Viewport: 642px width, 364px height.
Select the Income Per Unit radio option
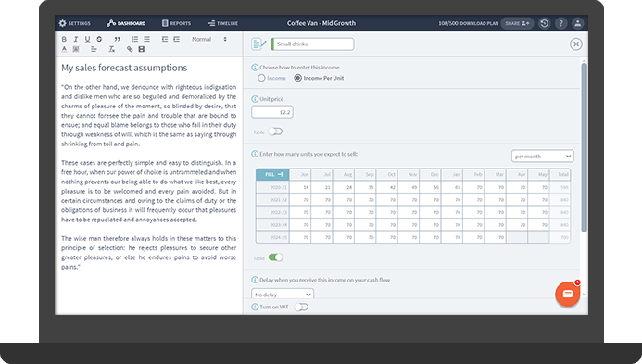tap(298, 78)
